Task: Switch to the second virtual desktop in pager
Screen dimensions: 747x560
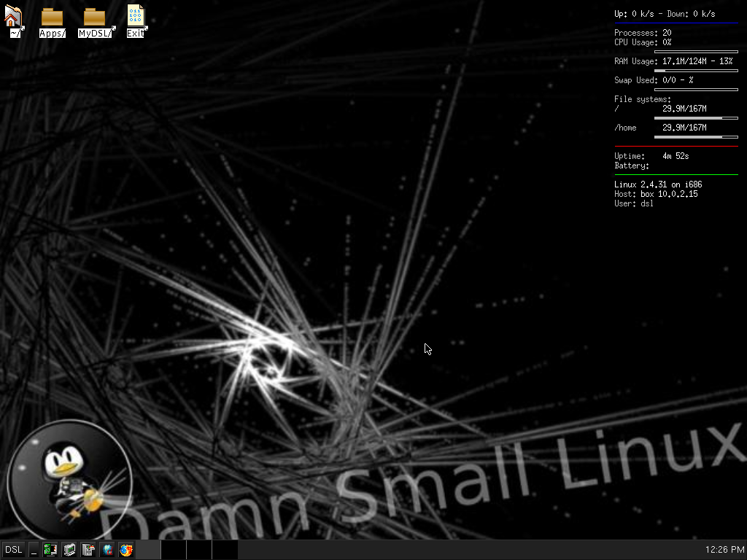Action: click(x=173, y=549)
